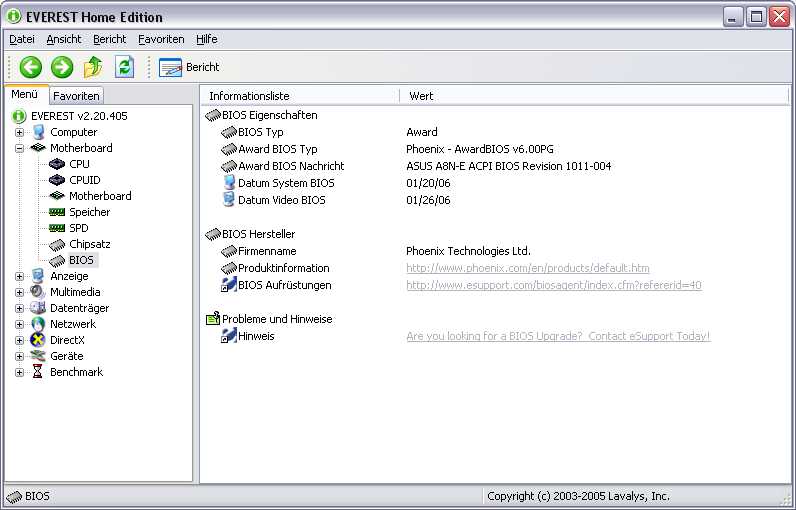Open the Bericht report toolbar button
This screenshot has width=796, height=510.
point(189,67)
